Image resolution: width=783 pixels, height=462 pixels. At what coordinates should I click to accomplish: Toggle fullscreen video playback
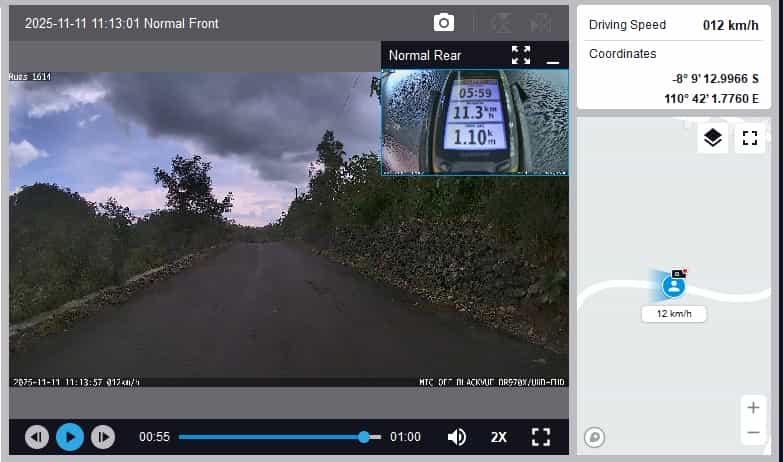coord(541,437)
